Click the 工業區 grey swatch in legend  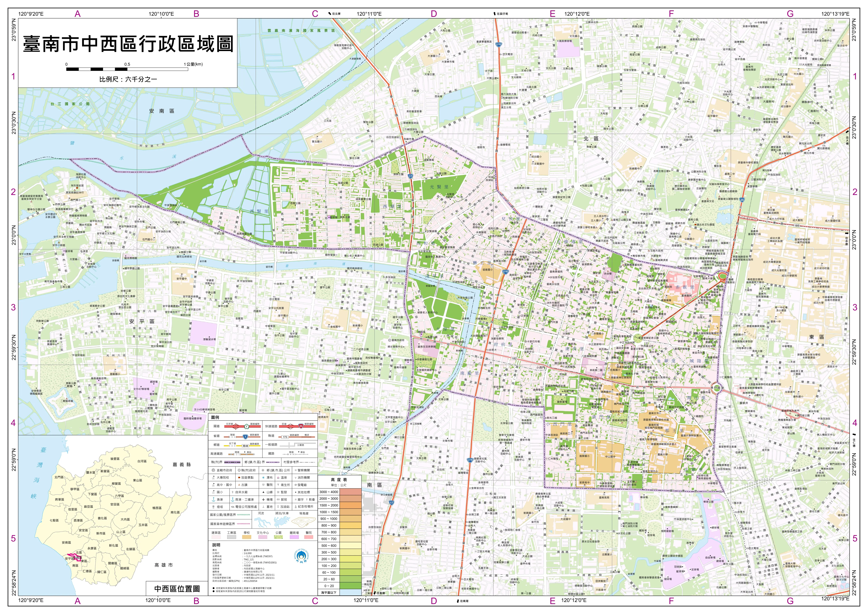232,537
